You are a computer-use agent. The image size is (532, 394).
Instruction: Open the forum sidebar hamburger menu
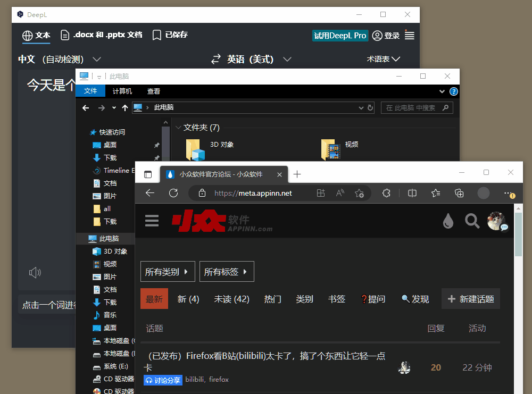[152, 221]
